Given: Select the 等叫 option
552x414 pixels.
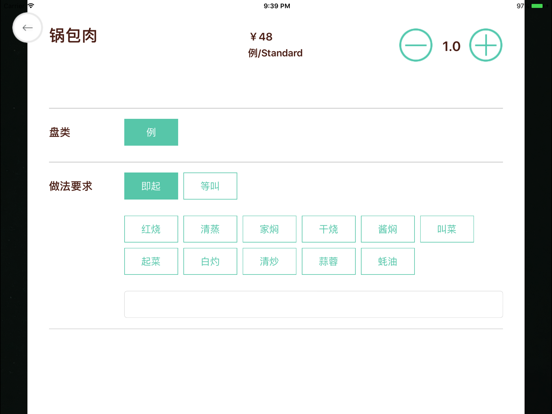Looking at the screenshot, I should 210,186.
